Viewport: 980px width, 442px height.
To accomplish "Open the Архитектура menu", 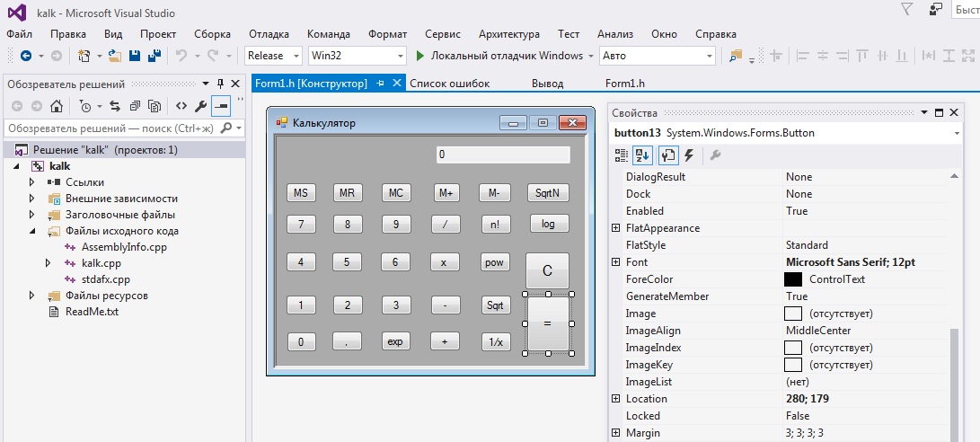I will pos(508,34).
